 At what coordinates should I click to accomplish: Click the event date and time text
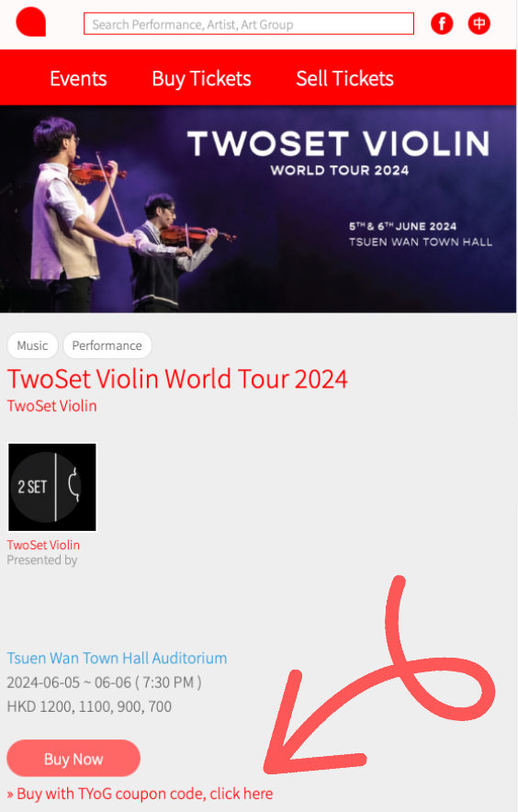click(x=104, y=682)
